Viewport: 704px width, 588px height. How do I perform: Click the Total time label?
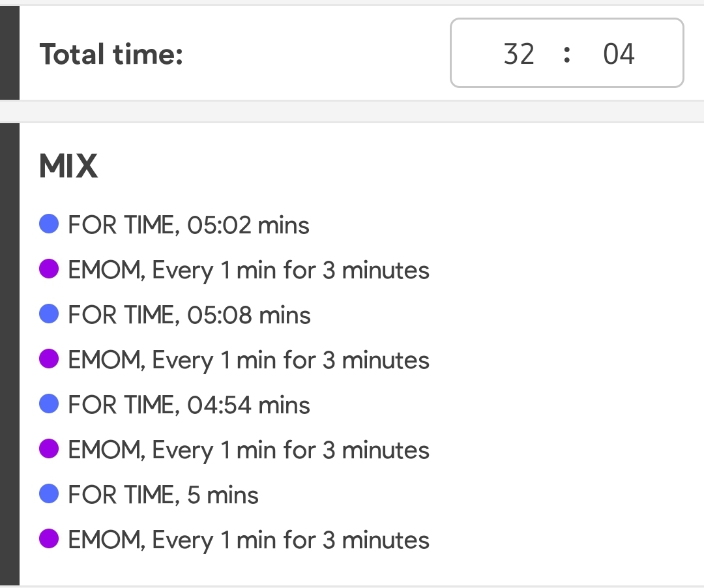tap(111, 54)
